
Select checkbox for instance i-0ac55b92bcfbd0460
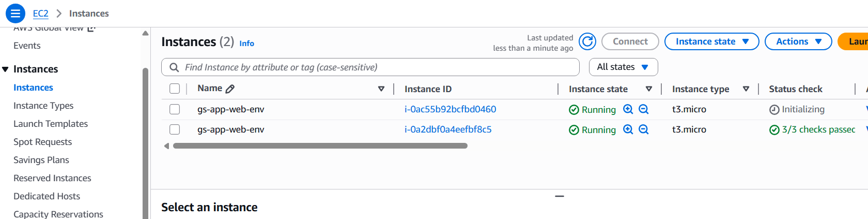pyautogui.click(x=175, y=109)
